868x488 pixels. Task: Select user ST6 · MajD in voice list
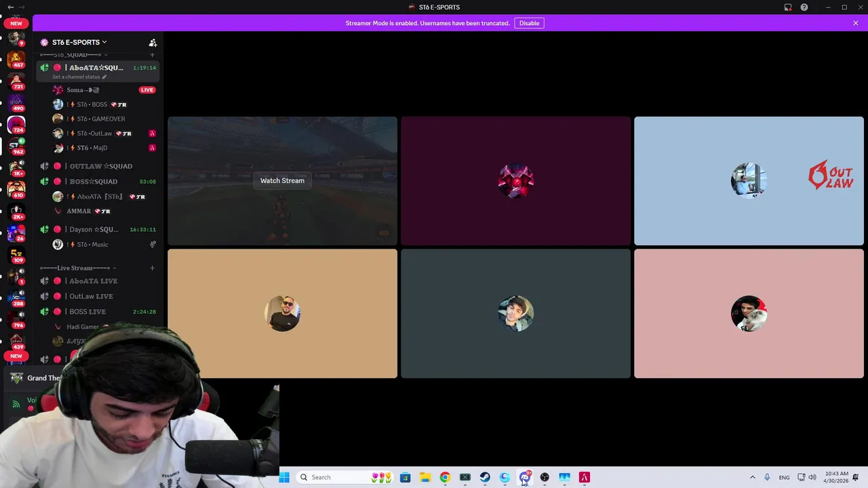(104, 148)
